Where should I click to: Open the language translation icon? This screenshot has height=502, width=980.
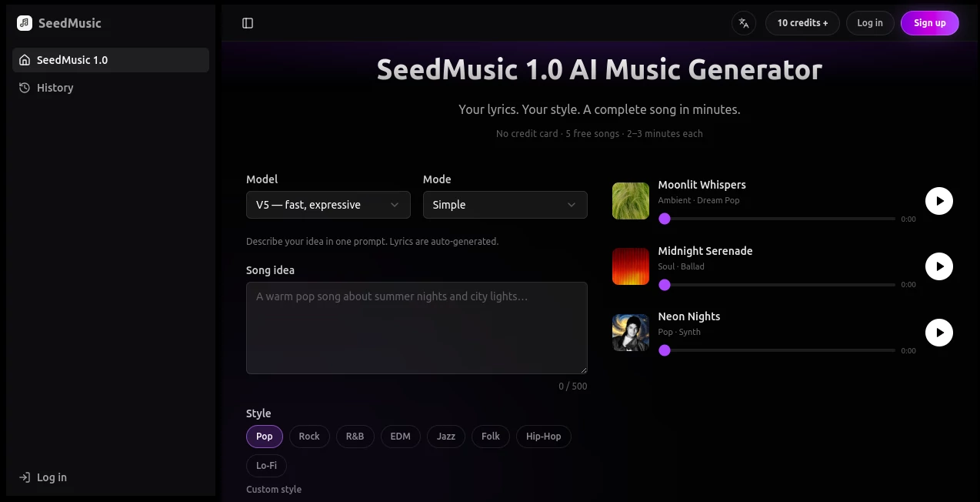point(744,23)
